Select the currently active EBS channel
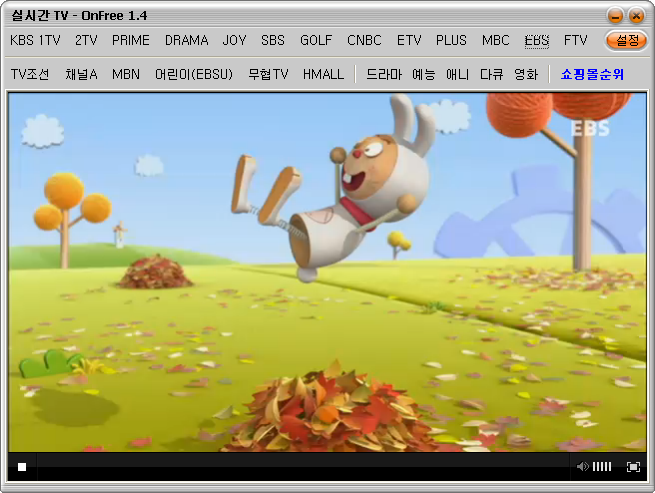655x493 pixels. click(x=537, y=41)
